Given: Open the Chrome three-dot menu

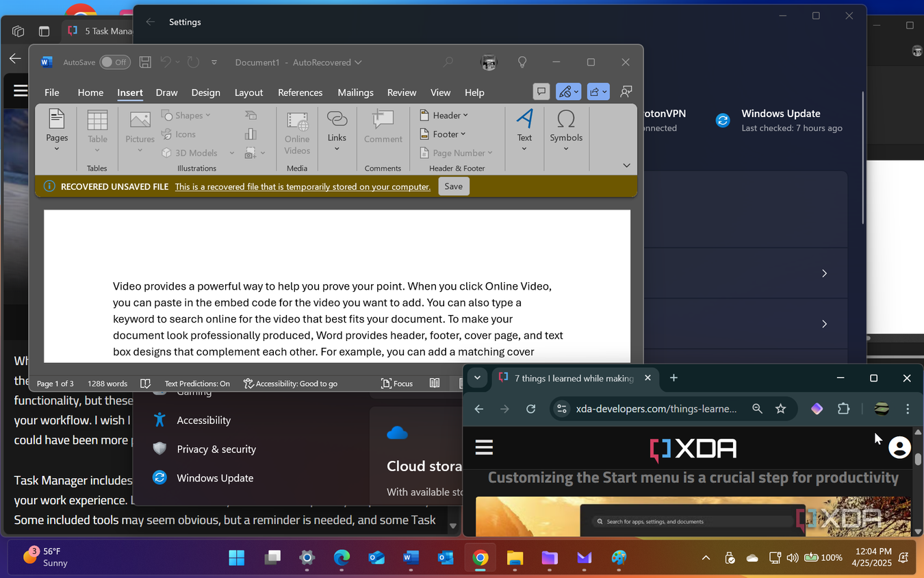Looking at the screenshot, I should (x=908, y=409).
